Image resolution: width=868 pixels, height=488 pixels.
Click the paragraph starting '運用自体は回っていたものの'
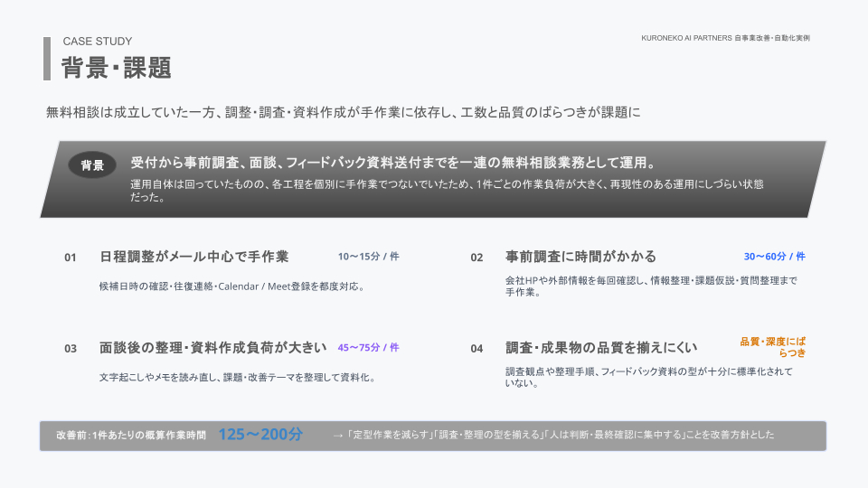(x=447, y=191)
